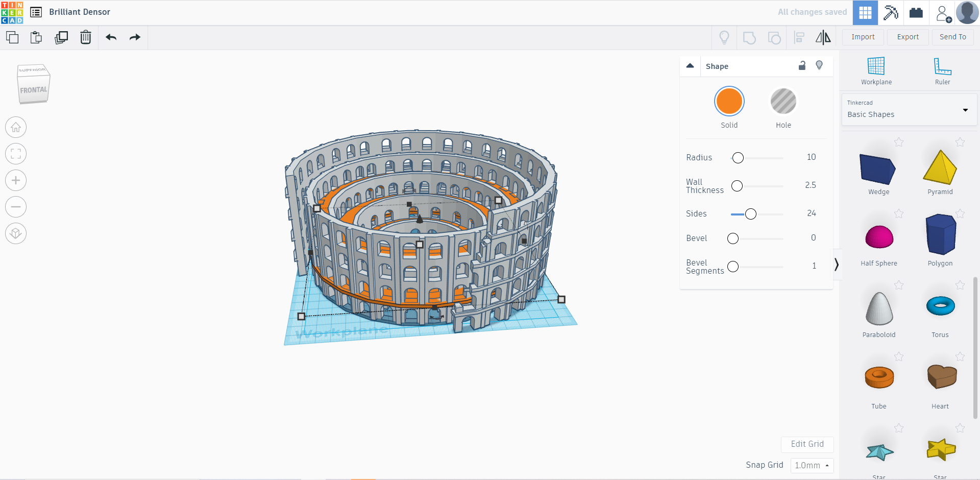Click the Show all lightbulb toolbar icon
This screenshot has width=980, height=480.
pos(724,37)
